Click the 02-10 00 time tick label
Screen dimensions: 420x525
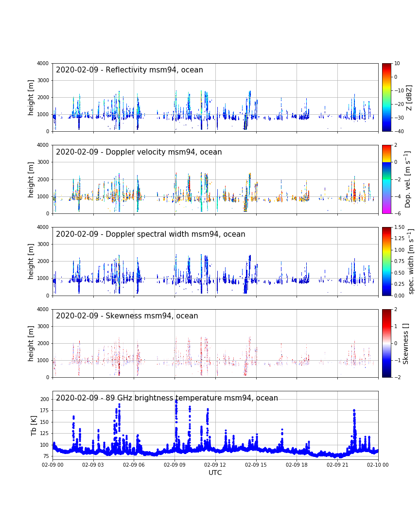coord(378,465)
